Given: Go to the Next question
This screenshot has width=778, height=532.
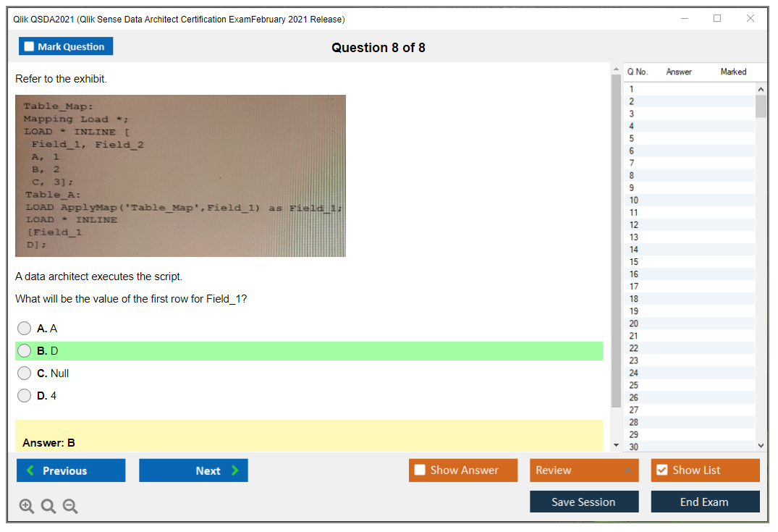Looking at the screenshot, I should pyautogui.click(x=193, y=470).
